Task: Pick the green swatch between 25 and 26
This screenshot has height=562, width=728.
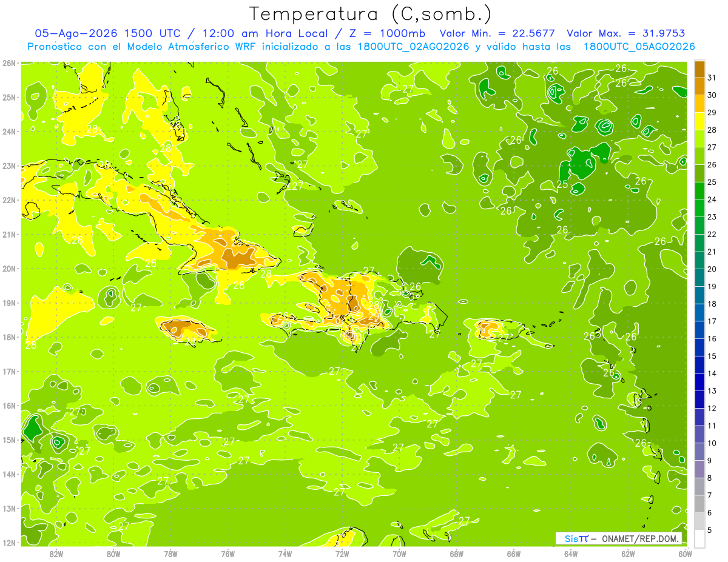Action: click(699, 173)
